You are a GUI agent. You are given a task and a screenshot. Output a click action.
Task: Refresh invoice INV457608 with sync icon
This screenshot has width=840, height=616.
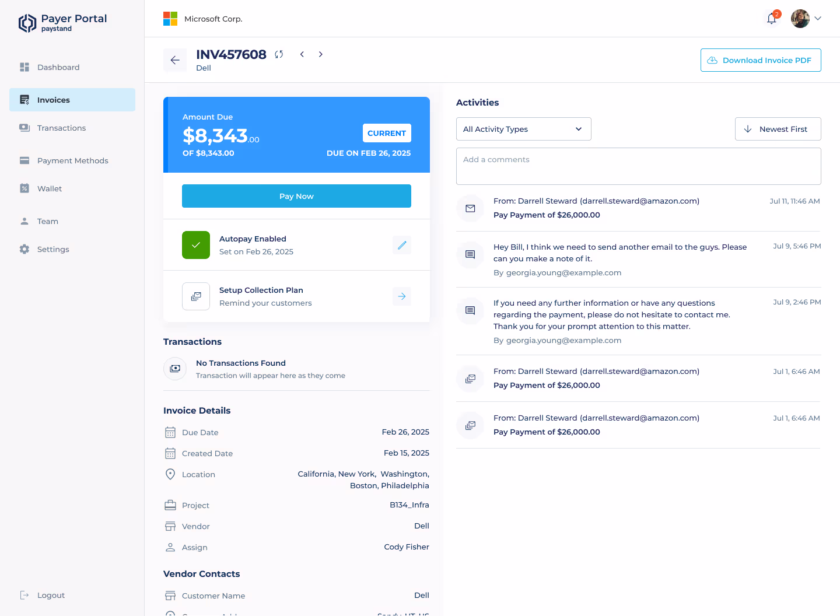tap(279, 54)
